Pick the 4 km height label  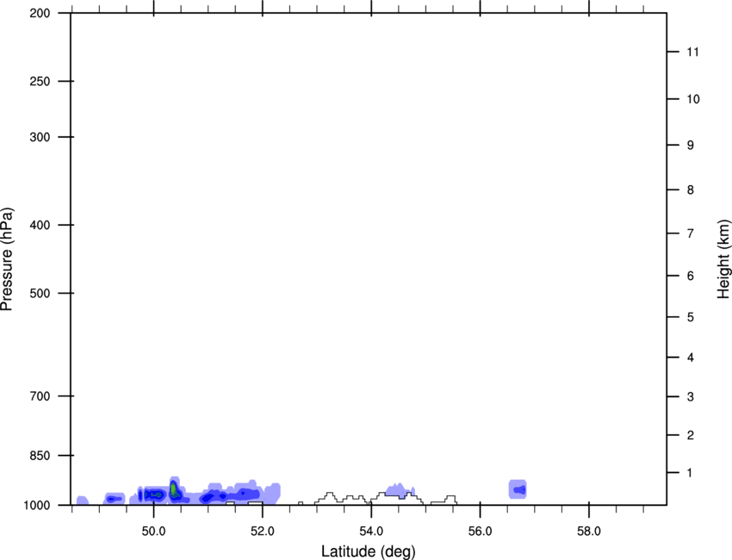pos(691,358)
